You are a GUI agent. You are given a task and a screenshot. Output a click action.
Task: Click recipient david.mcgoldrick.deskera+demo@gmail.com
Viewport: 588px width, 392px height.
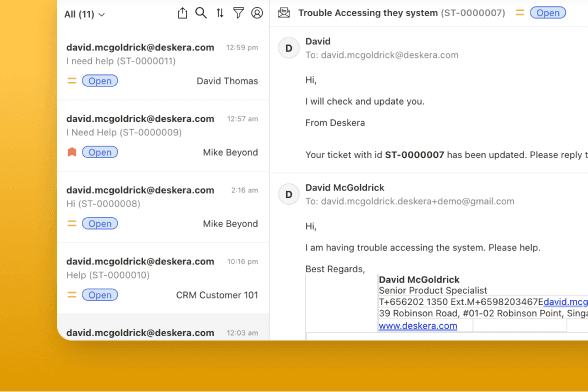point(417,201)
